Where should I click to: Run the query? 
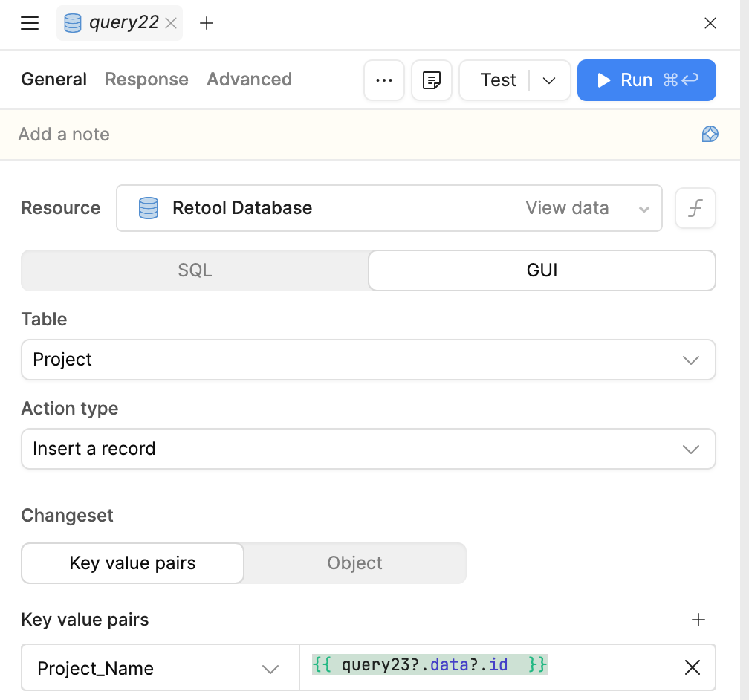646,80
